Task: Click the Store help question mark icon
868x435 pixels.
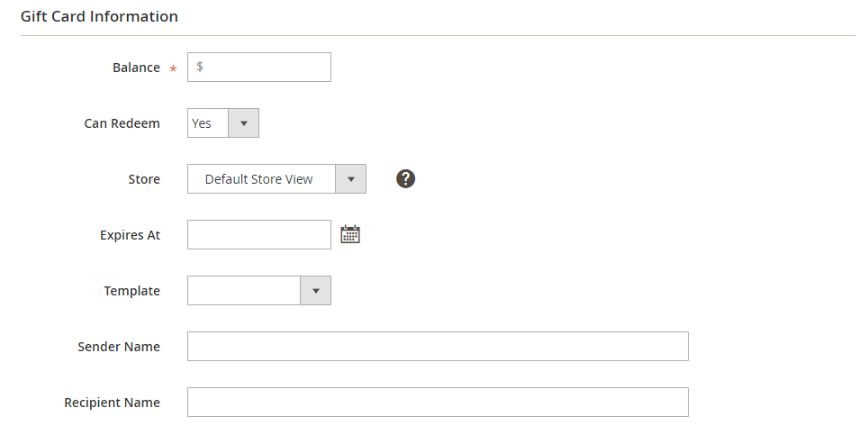Action: click(405, 178)
